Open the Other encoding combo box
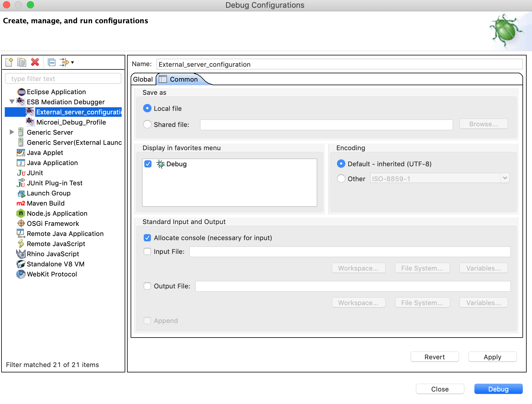Screen dimensions: 532x404 click(440, 178)
